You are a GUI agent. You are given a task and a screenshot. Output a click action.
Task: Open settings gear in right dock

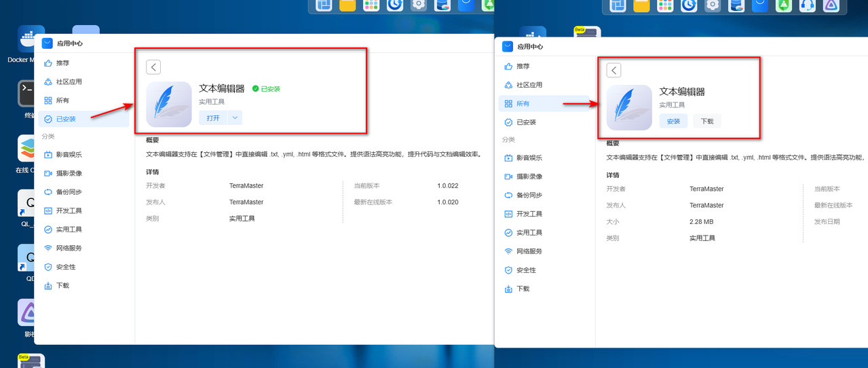(x=713, y=5)
